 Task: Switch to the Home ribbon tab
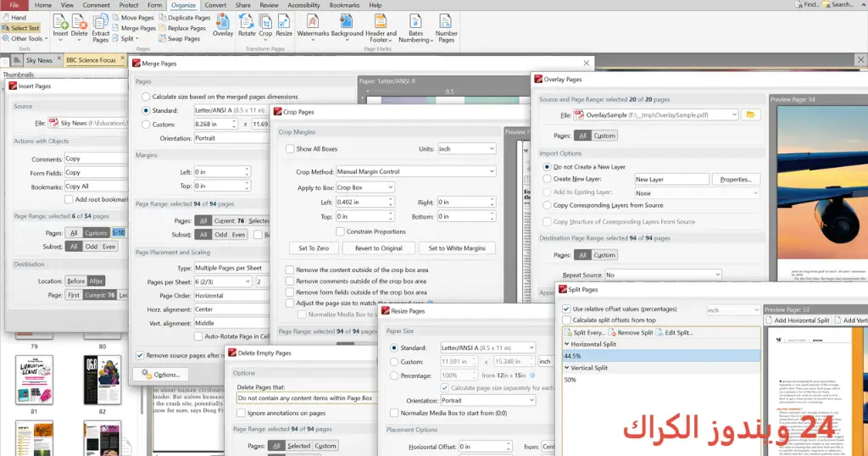tap(42, 5)
